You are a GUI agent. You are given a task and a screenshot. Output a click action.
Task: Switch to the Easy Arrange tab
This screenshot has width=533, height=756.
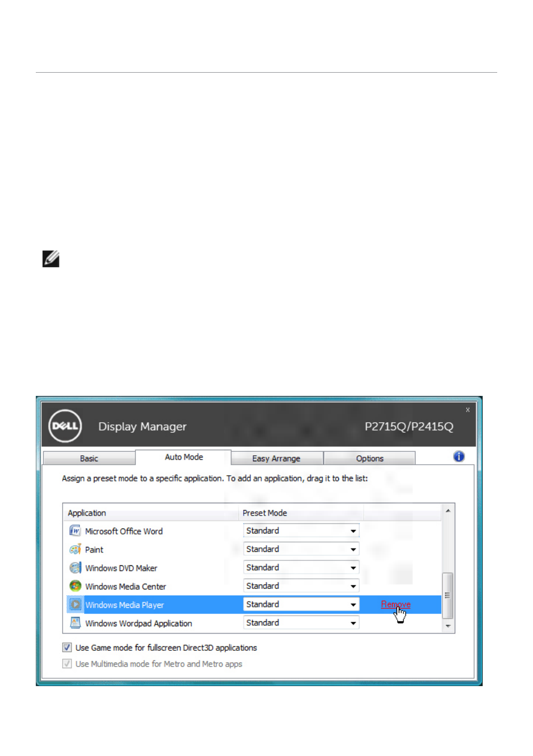pyautogui.click(x=276, y=459)
